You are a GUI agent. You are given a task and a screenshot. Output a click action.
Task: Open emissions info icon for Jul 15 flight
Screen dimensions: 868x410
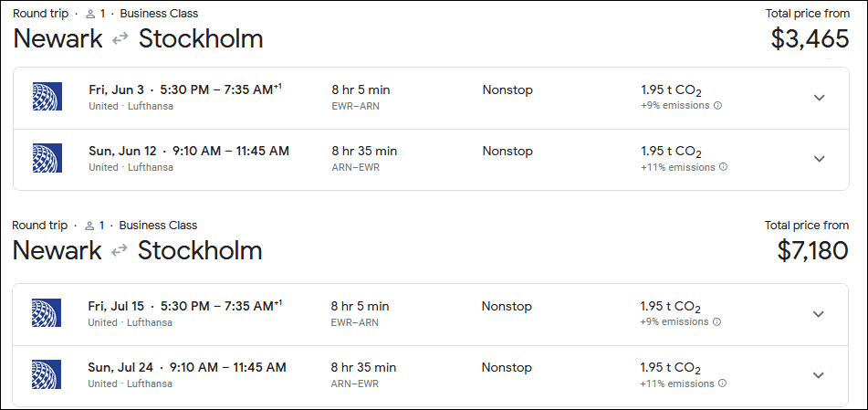[x=717, y=322]
